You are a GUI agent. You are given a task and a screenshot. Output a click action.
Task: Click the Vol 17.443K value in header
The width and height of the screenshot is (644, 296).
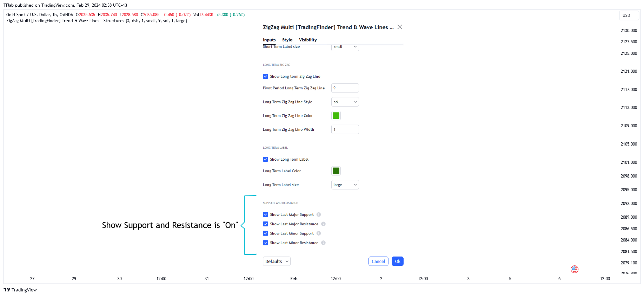203,15
